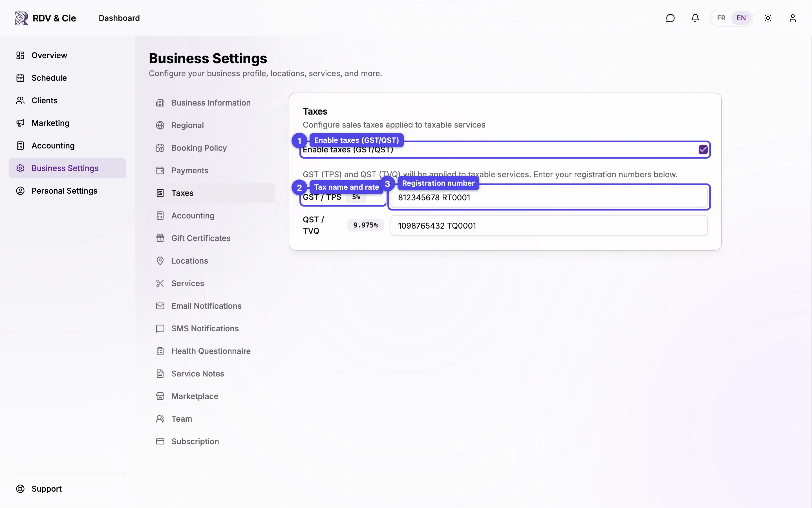Open the Dashboard link in header
This screenshot has height=508, width=812.
point(119,18)
